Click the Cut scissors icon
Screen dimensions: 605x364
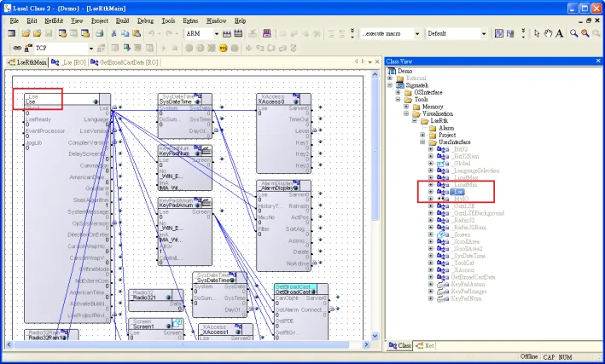113,33
